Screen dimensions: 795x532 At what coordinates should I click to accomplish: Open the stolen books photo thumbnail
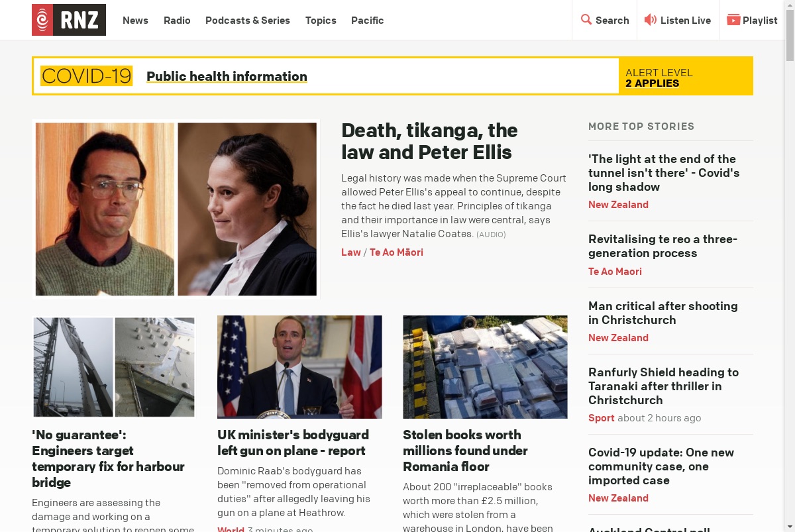(x=485, y=367)
